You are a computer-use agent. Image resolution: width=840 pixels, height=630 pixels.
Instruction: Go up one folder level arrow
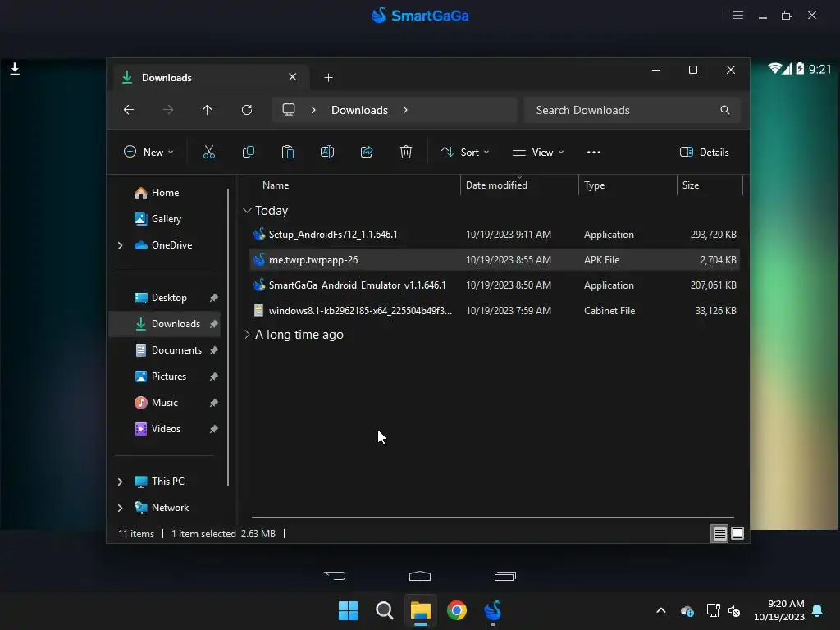coord(208,110)
